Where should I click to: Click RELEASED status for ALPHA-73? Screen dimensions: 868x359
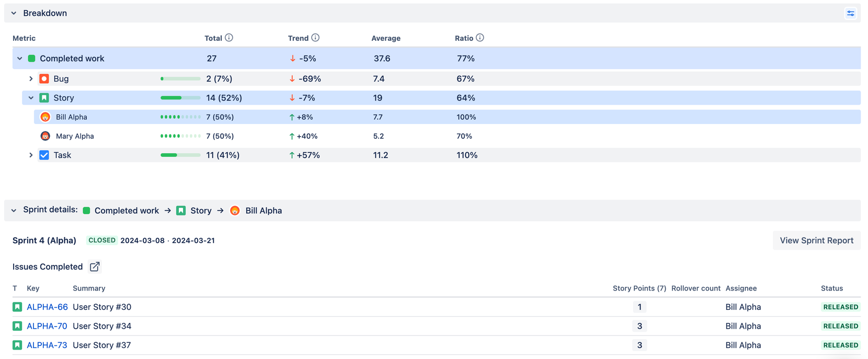click(841, 345)
